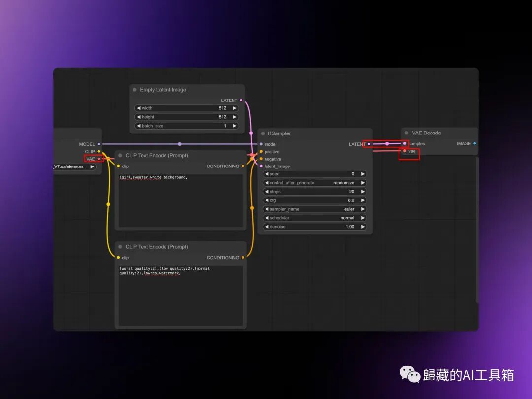The image size is (532, 399).
Task: Increase the seed using its right arrow
Action: pos(363,174)
